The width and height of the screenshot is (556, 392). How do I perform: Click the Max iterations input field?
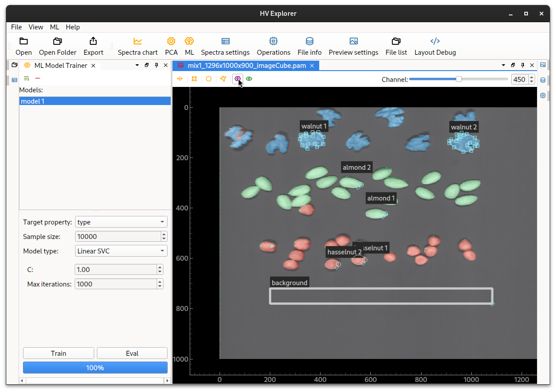[x=116, y=284]
